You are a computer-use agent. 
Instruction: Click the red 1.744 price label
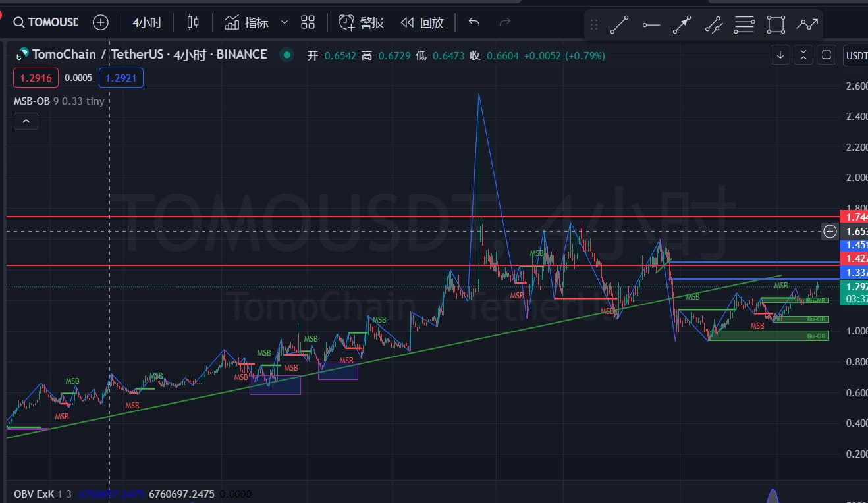coord(854,217)
